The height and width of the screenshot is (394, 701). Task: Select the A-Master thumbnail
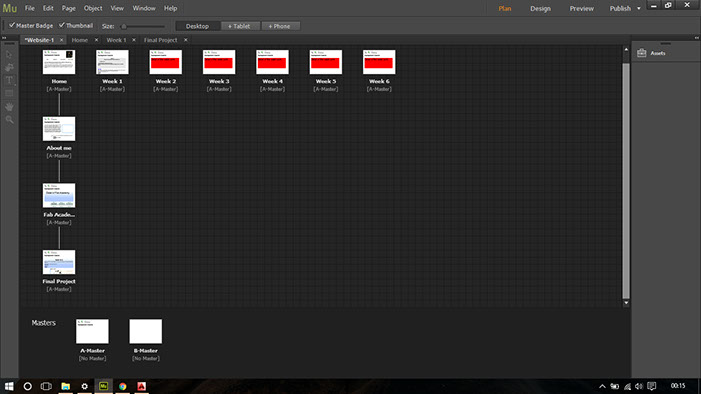[x=92, y=331]
